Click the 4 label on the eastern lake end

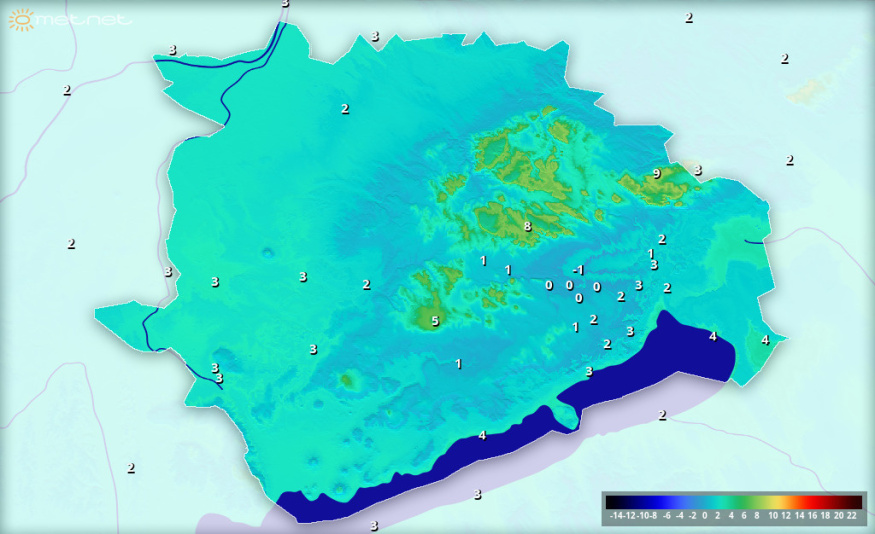[713, 336]
